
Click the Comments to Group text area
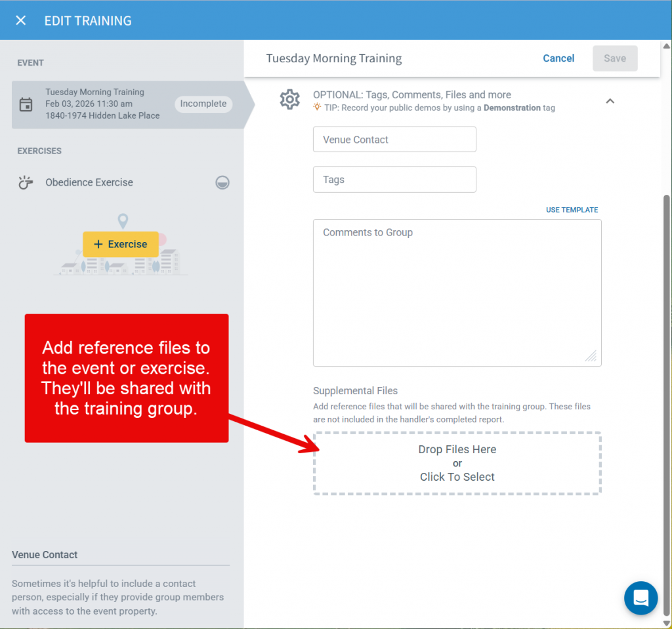[457, 292]
